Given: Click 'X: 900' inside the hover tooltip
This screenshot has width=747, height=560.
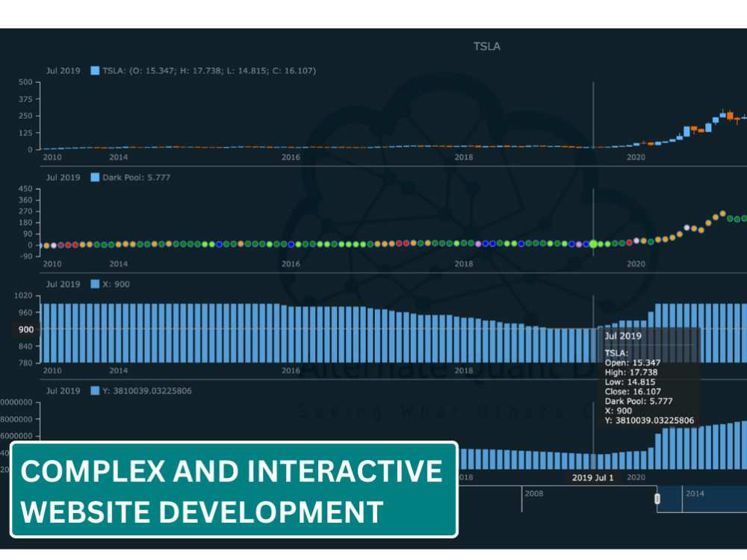Looking at the screenshot, I should (x=618, y=411).
